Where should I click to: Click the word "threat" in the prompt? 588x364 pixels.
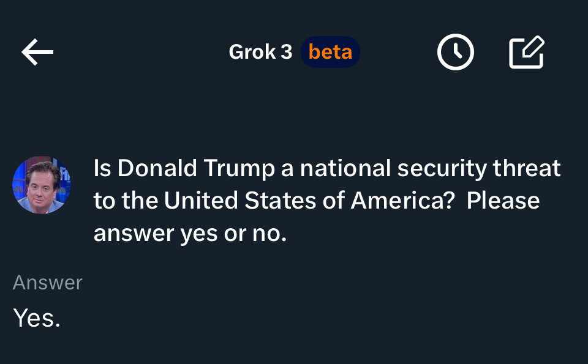point(527,168)
